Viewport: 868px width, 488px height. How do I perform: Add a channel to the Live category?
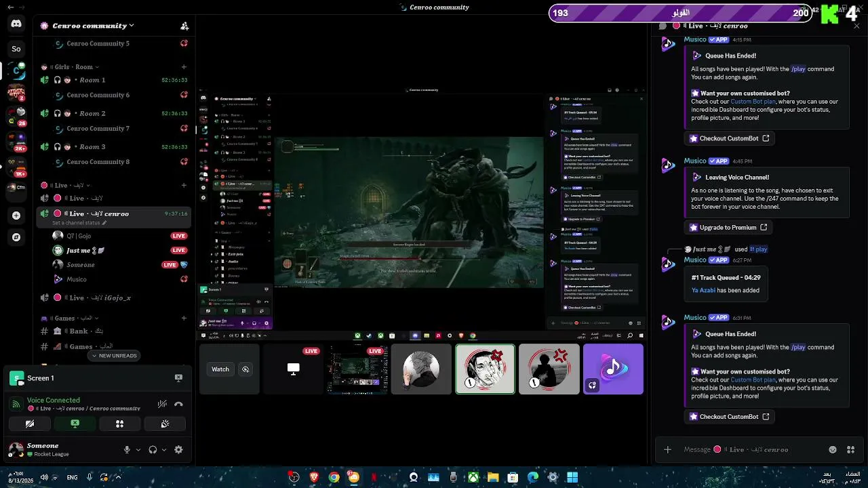(x=184, y=185)
